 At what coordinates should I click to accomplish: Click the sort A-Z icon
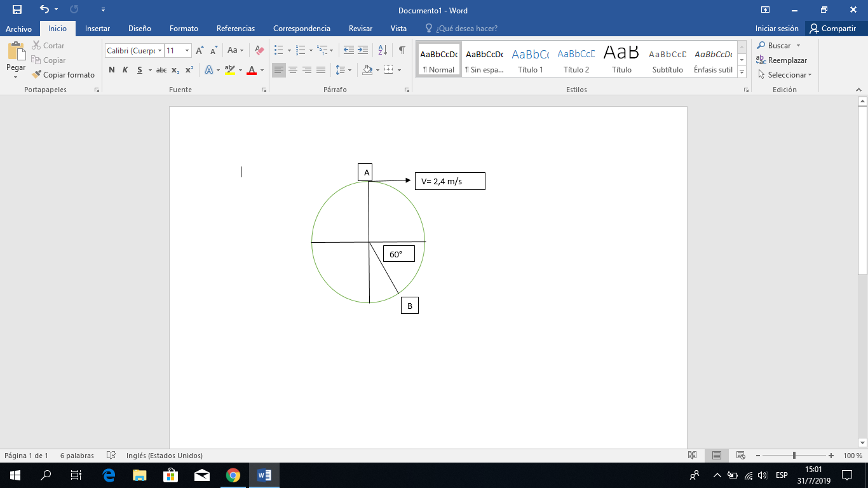pos(383,50)
